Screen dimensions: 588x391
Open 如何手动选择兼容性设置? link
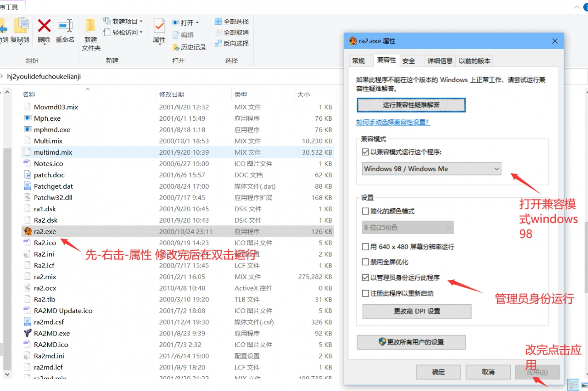point(393,123)
